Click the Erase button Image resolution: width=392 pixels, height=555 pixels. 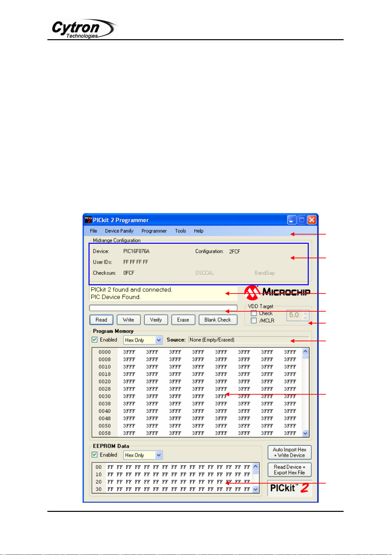point(183,320)
